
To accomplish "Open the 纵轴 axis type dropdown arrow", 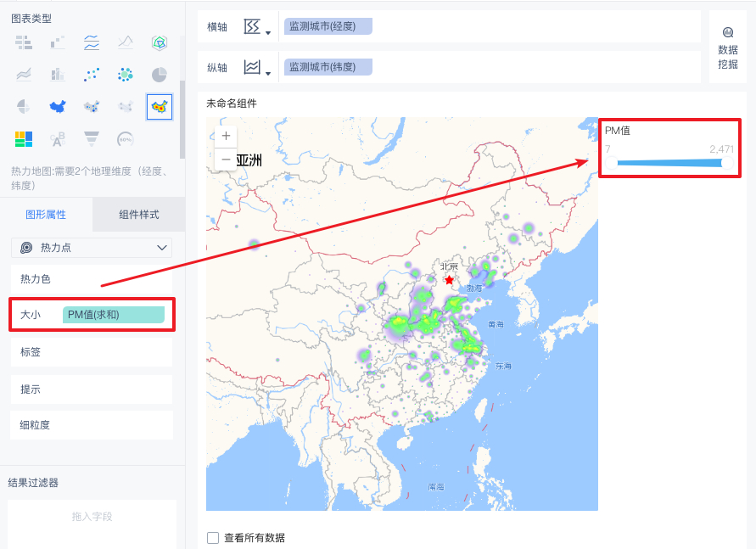I will (268, 73).
